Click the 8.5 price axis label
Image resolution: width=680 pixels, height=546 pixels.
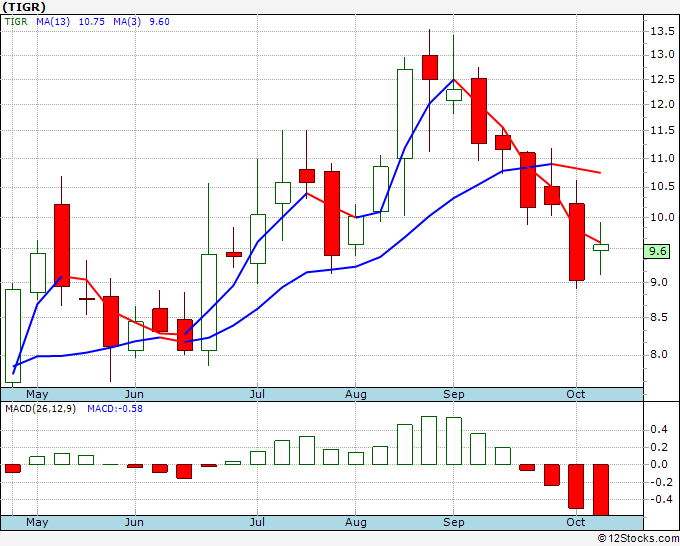coord(658,317)
